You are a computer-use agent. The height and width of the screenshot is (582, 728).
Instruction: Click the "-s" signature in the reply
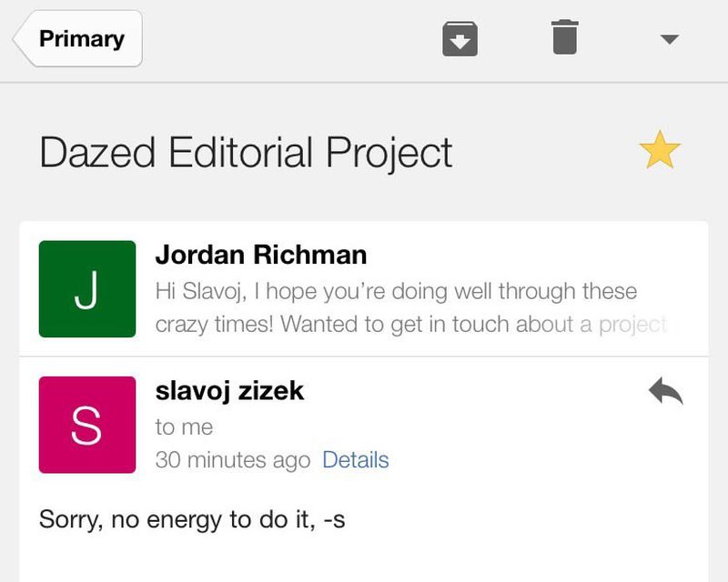(334, 520)
